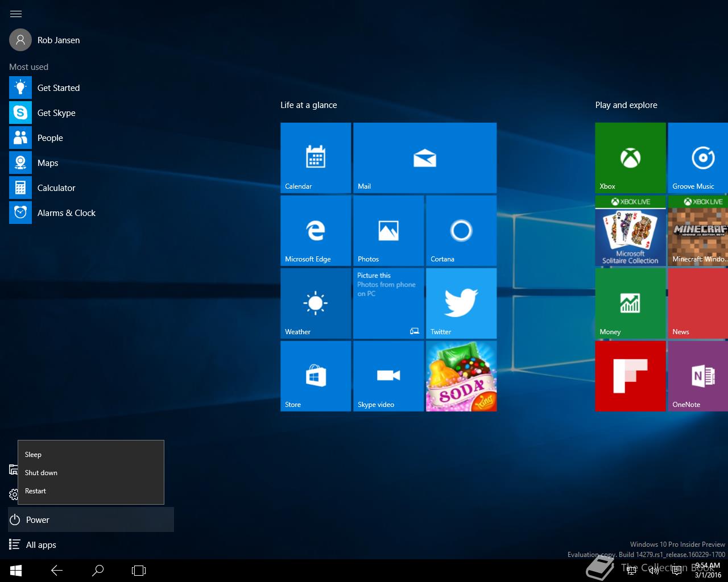
Task: Open Get Skype app
Action: [x=43, y=113]
